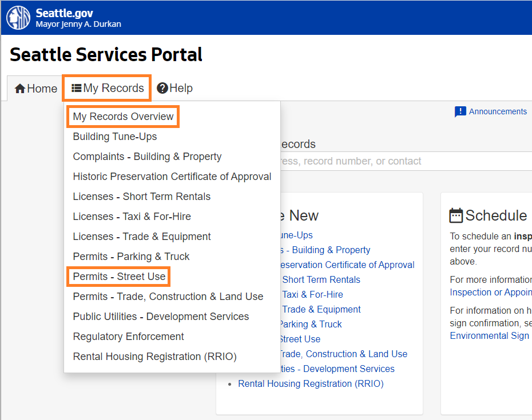Select Building Tune-Ups menu entry
The image size is (532, 420).
tap(114, 136)
